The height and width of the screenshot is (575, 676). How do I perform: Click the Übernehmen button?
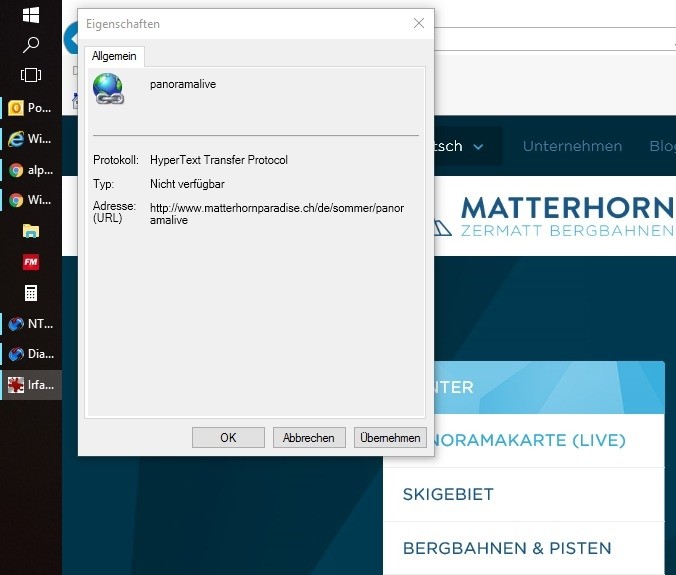click(390, 437)
